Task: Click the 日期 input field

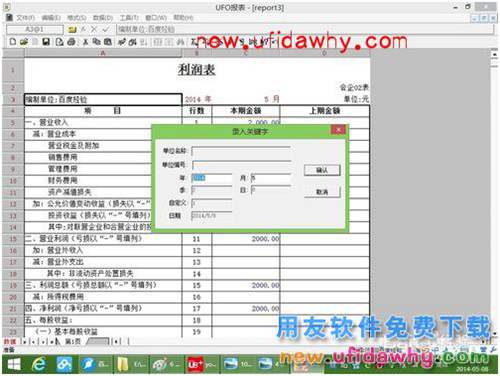Action: 212,216
